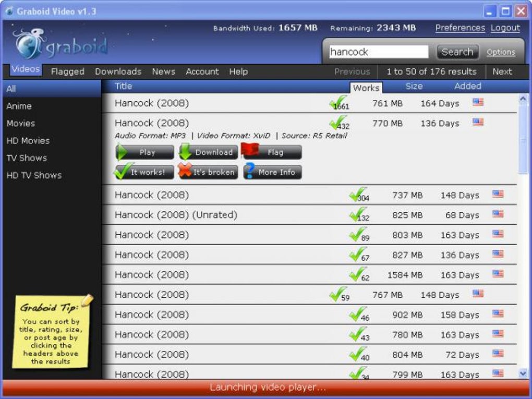Sort results by the Works column header
This screenshot has height=399, width=532.
(x=366, y=88)
